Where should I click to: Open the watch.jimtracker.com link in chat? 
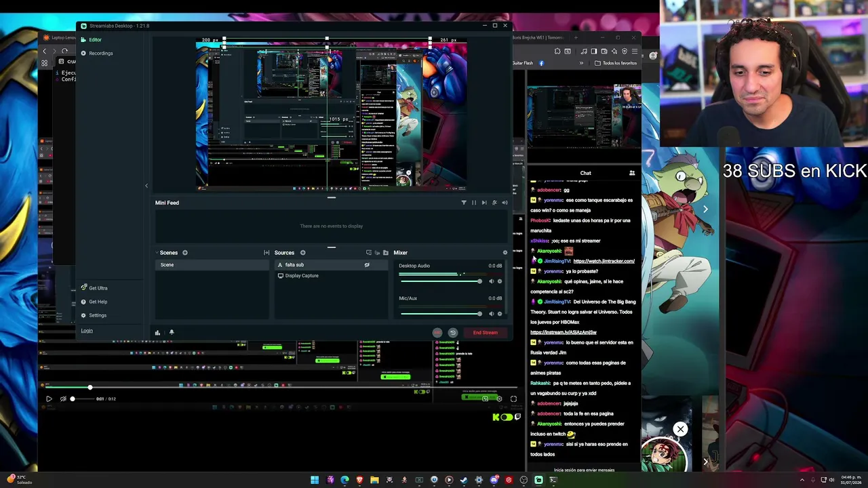coord(604,261)
